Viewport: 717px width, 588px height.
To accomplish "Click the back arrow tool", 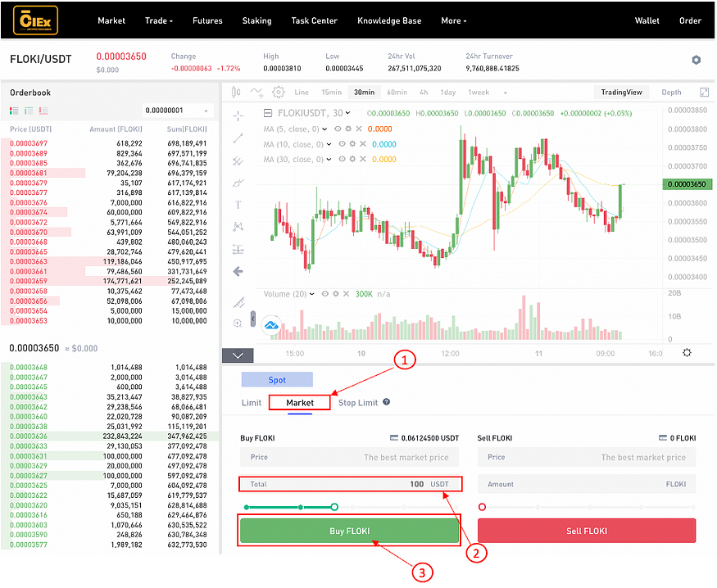I will tap(238, 272).
